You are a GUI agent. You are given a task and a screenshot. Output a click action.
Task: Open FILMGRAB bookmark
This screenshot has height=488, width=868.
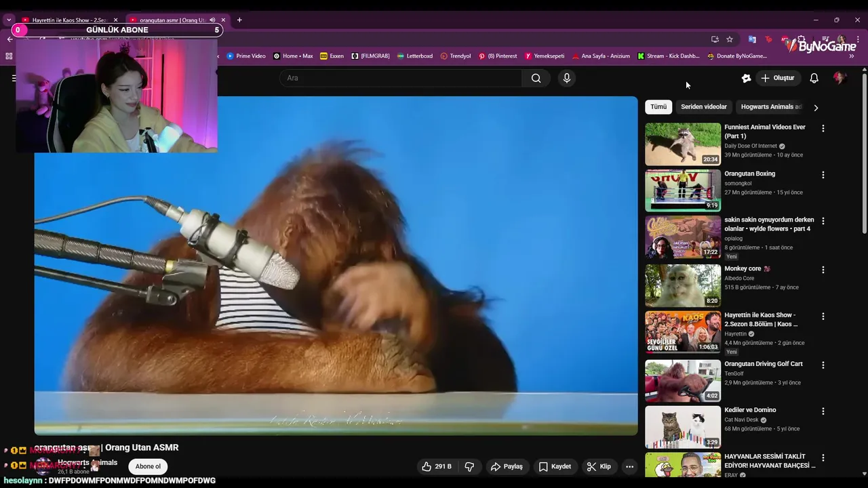tap(370, 56)
